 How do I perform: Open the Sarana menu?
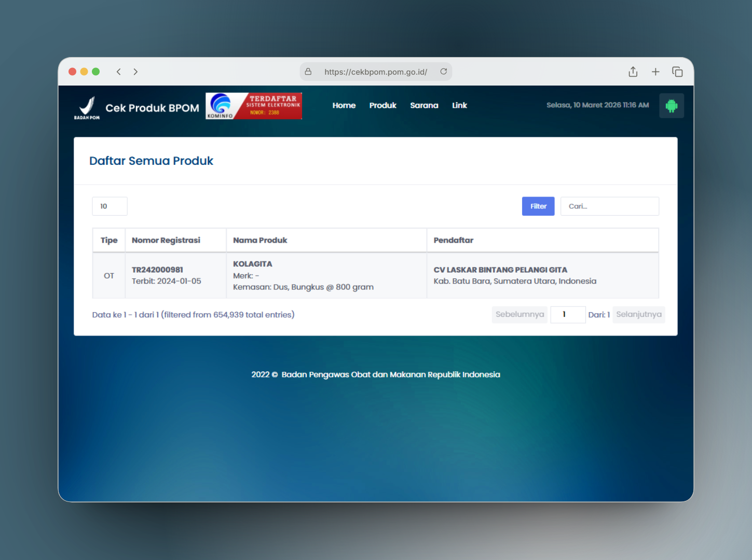click(x=424, y=105)
